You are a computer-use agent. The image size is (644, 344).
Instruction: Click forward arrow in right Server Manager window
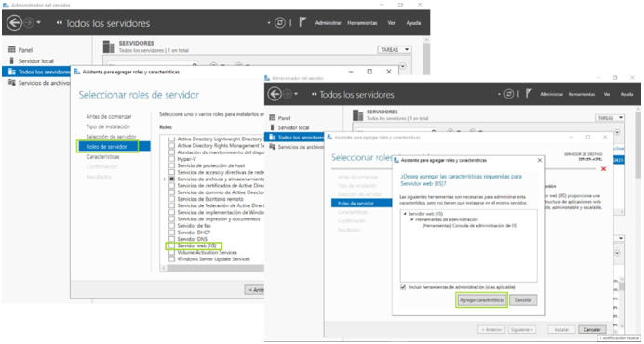coord(287,94)
